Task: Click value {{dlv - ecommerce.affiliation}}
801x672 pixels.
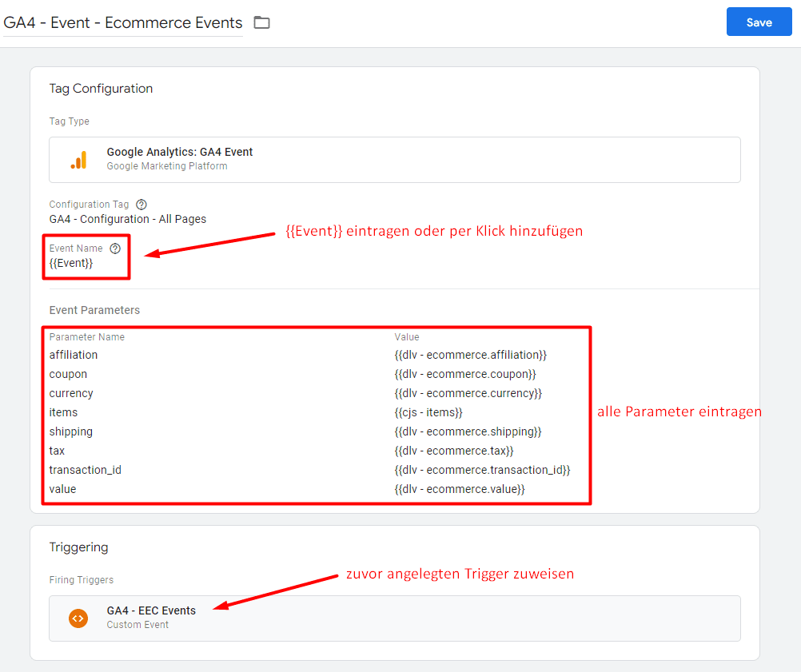Action: pos(471,355)
